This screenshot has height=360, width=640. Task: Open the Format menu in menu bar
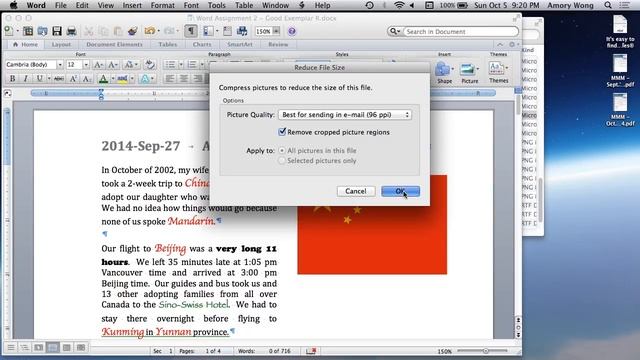pos(162,5)
